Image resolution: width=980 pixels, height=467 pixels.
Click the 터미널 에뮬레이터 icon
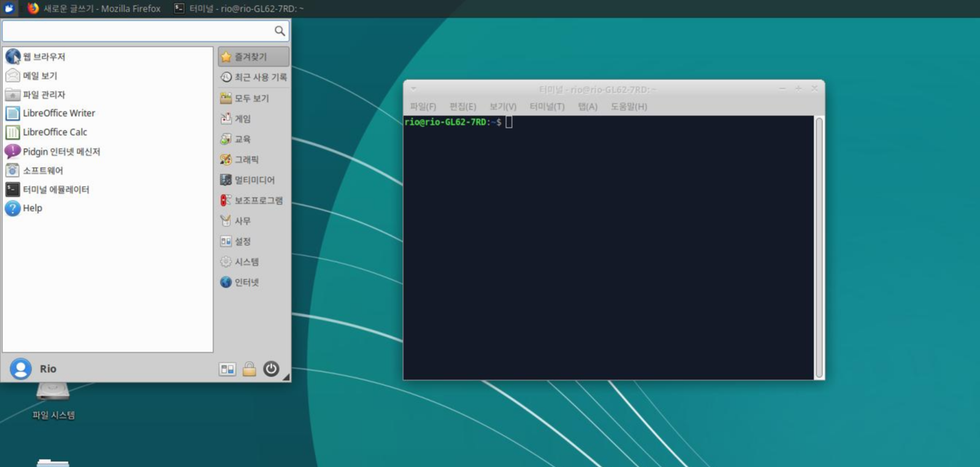(x=12, y=189)
